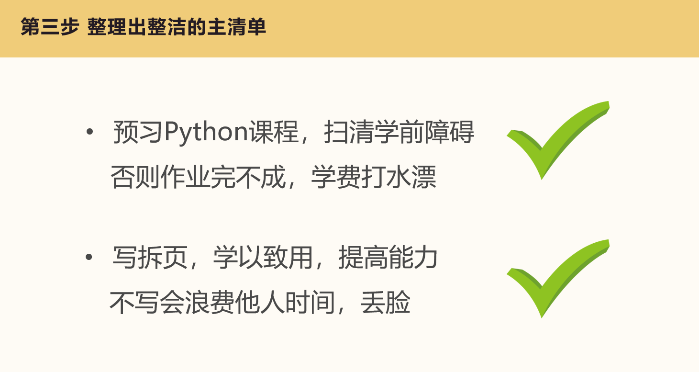This screenshot has width=699, height=372.
Task: Click the title text 整理出整洁的主清单
Action: (x=177, y=27)
